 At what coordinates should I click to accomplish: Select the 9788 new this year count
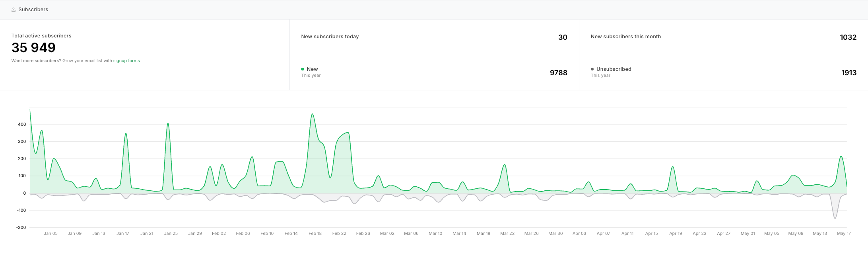(x=558, y=73)
